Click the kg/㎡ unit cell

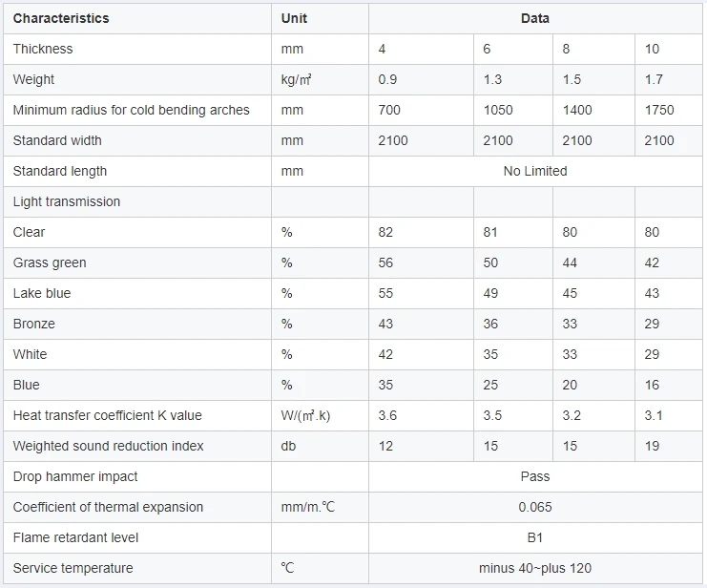[x=297, y=79]
